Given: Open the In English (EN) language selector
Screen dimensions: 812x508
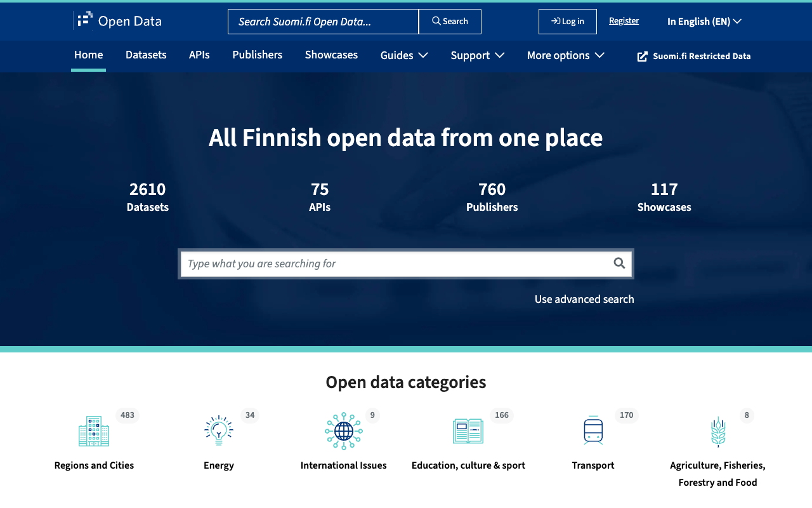Looking at the screenshot, I should pos(704,21).
